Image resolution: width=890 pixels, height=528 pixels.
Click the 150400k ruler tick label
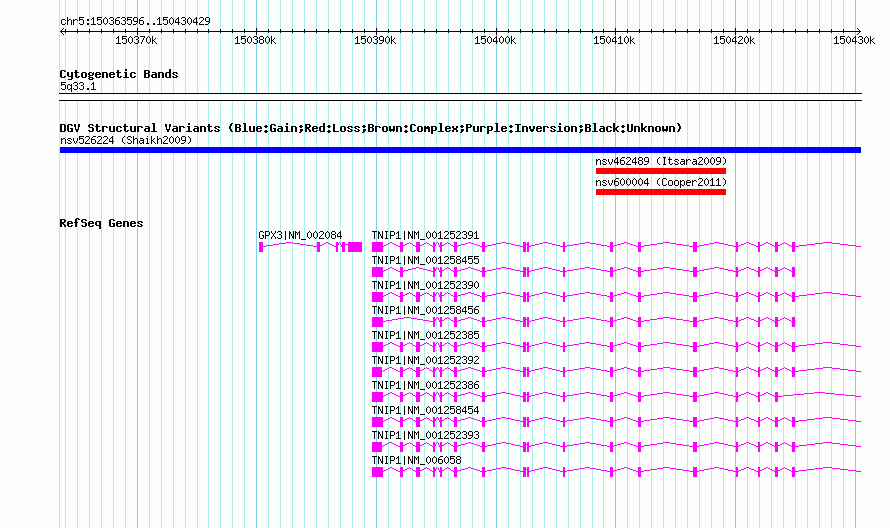(x=495, y=40)
